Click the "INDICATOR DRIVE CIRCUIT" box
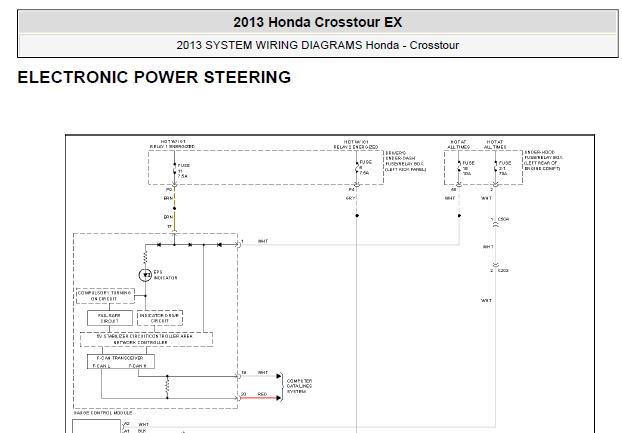The height and width of the screenshot is (433, 622). click(159, 318)
